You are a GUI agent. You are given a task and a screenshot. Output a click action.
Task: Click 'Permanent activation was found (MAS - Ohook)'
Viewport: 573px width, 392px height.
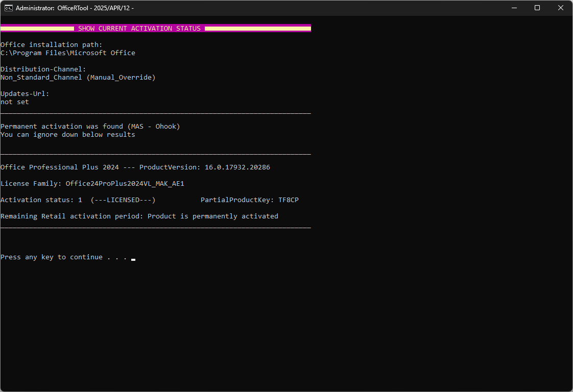[90, 127]
